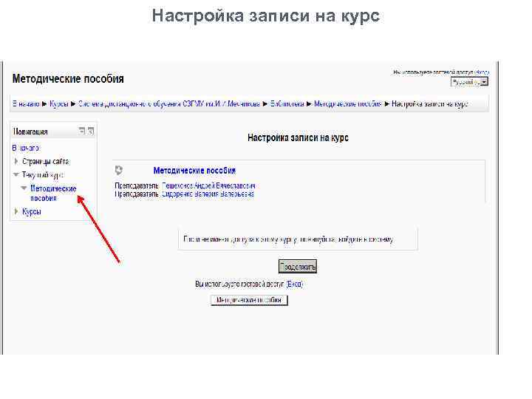Open the Методические пособия breadcrumb link
The height and width of the screenshot is (399, 532).
[x=348, y=104]
